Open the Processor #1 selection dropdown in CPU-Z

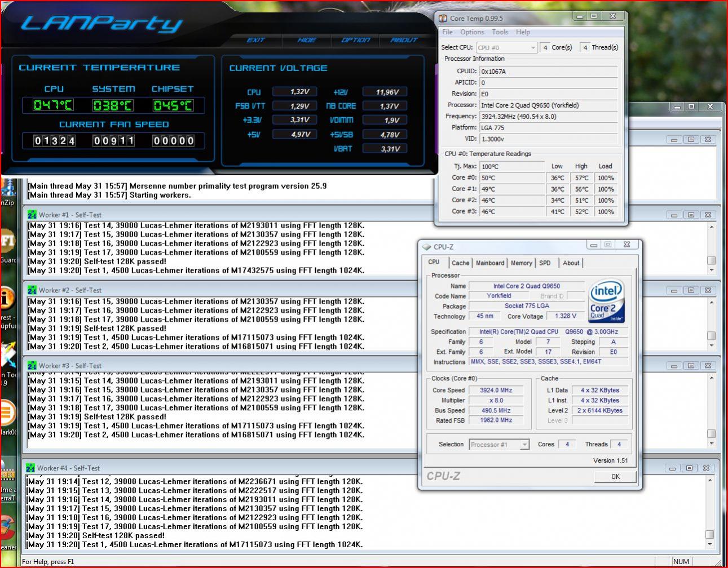coord(499,445)
